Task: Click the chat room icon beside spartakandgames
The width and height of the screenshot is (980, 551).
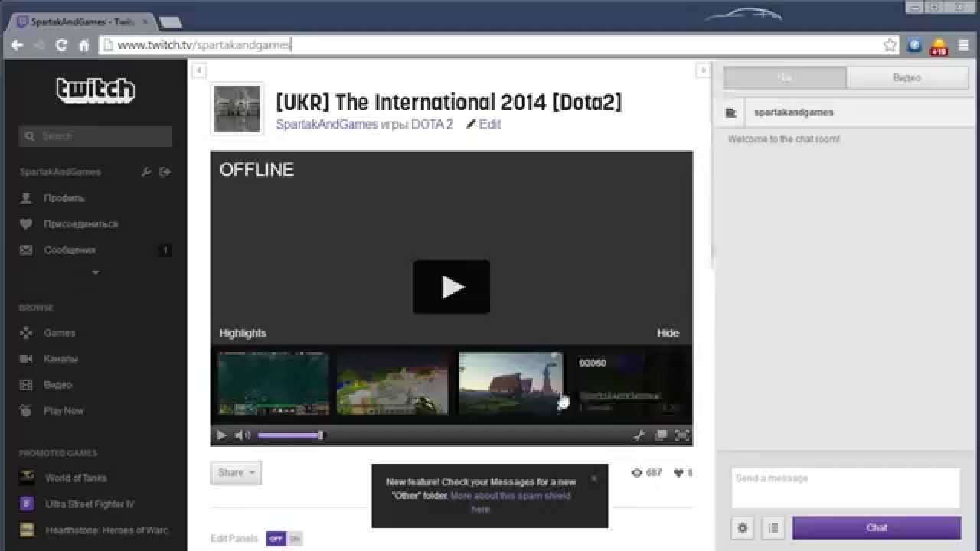Action: click(x=731, y=113)
